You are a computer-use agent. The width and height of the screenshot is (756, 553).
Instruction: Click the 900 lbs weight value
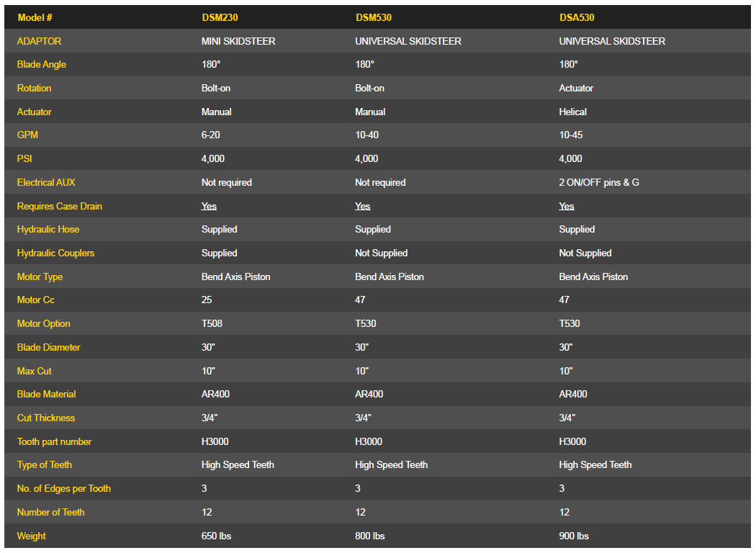point(574,536)
